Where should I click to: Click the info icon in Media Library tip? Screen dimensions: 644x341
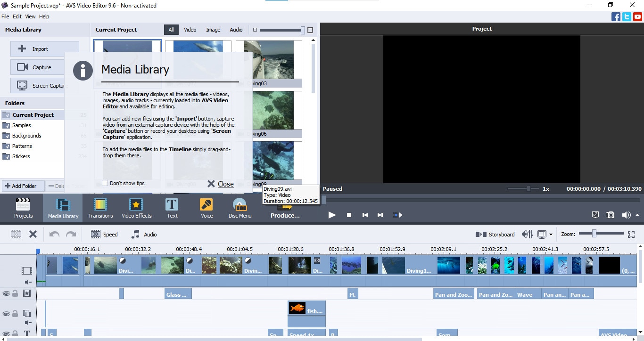pos(83,70)
